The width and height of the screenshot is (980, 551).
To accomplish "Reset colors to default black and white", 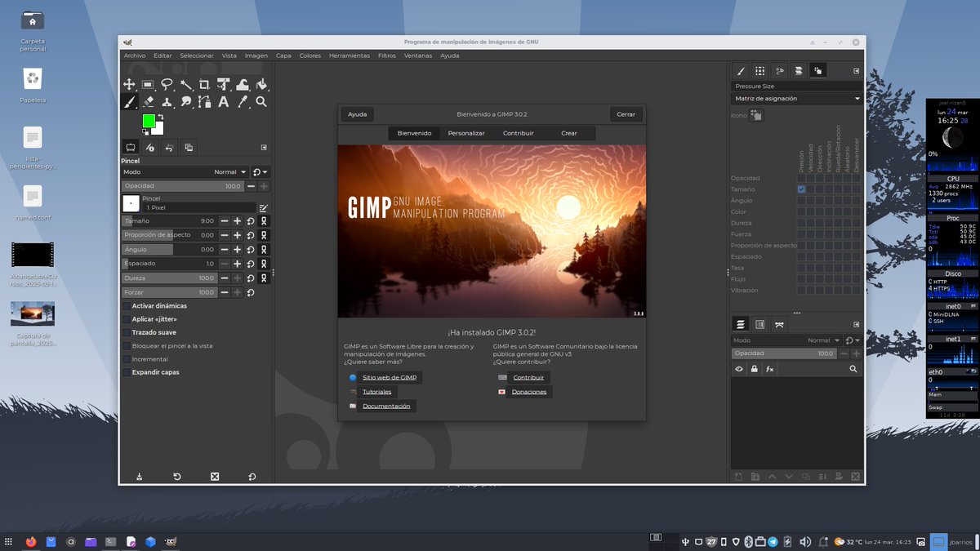I will [145, 131].
